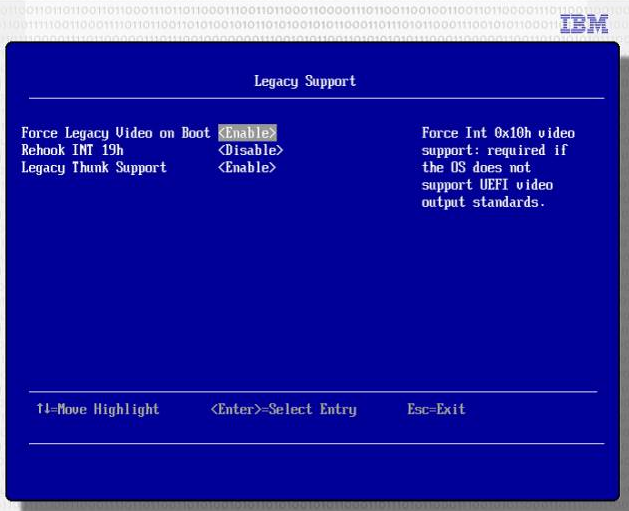This screenshot has height=511, width=629.
Task: Click the 'the OS does not' help line
Action: tap(476, 167)
